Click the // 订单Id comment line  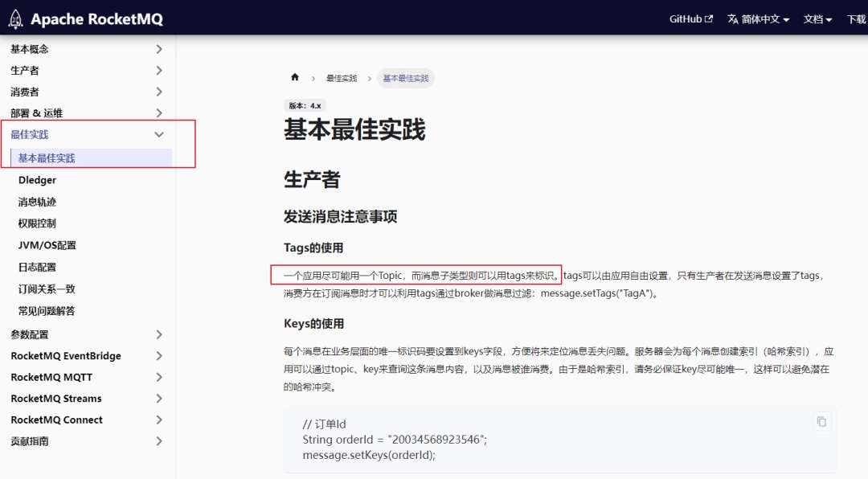324,424
